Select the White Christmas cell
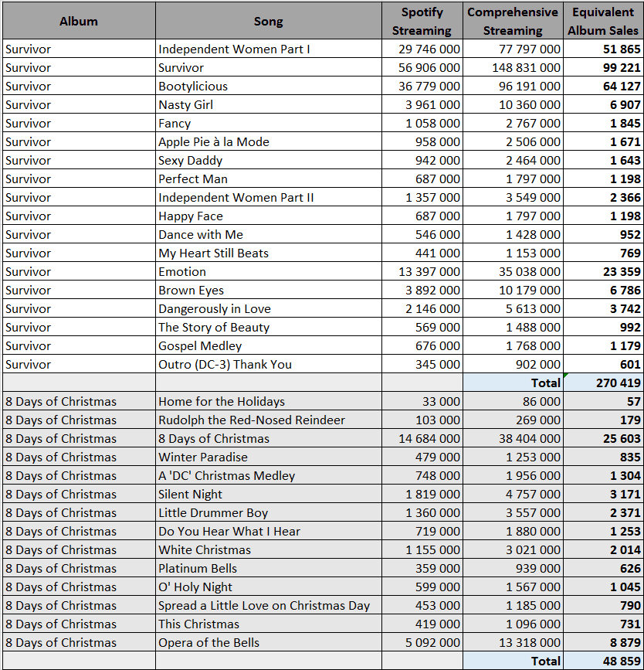Image resolution: width=644 pixels, height=670 pixels. pyautogui.click(x=269, y=549)
